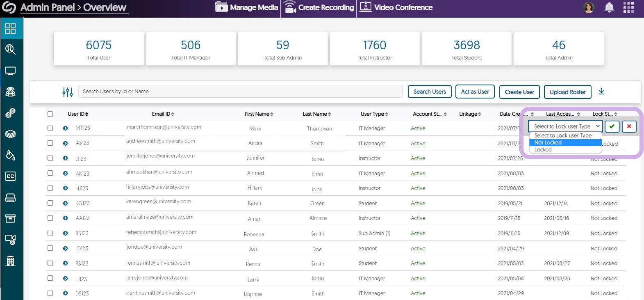Choose Locked from the dropdown list
644x300 pixels.
(x=543, y=150)
